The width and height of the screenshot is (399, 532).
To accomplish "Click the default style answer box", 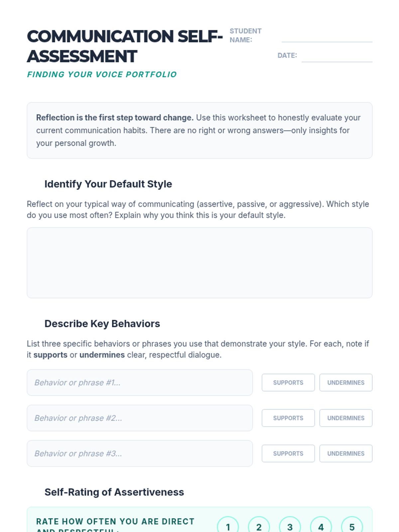I will point(199,263).
